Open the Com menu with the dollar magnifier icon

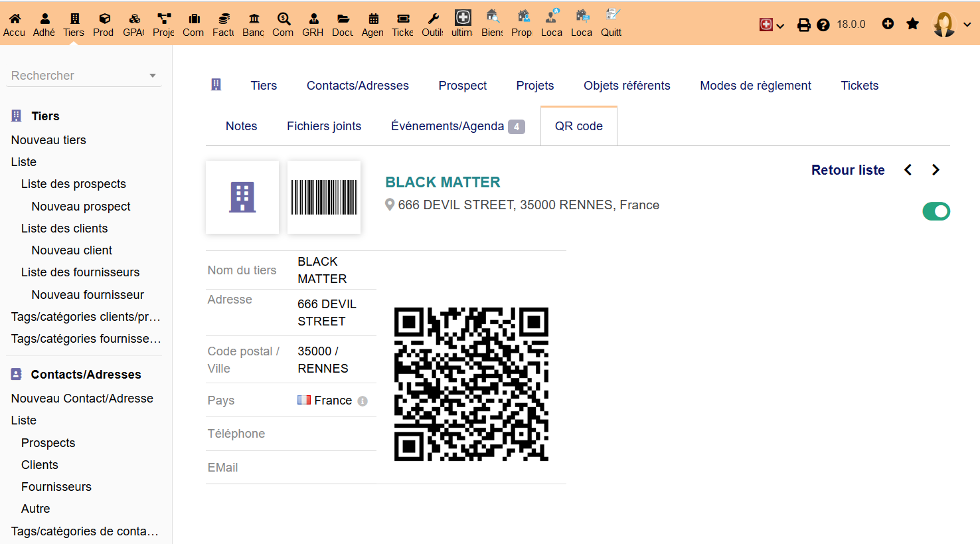tap(283, 25)
